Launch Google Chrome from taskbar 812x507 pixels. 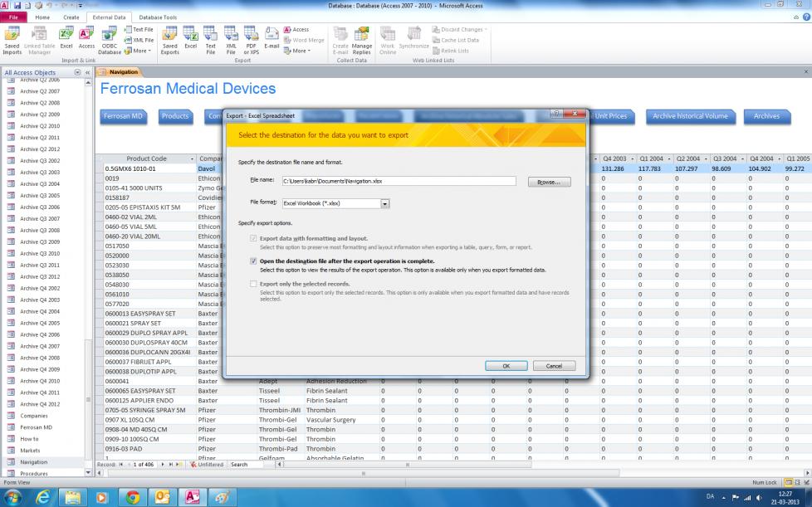coord(133,497)
